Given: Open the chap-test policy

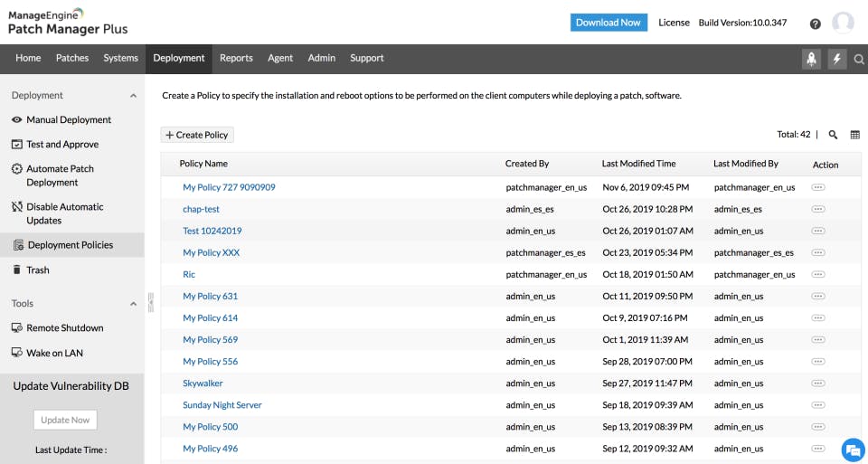Looking at the screenshot, I should point(201,209).
